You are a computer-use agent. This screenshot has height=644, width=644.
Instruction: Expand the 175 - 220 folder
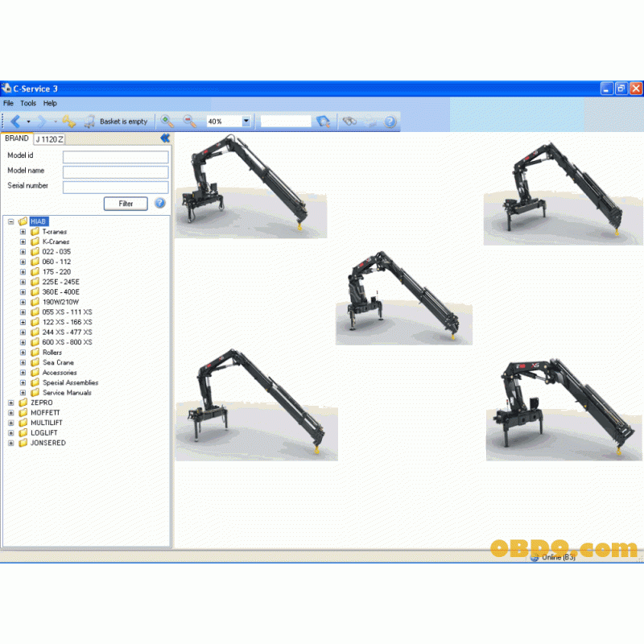[x=23, y=272]
